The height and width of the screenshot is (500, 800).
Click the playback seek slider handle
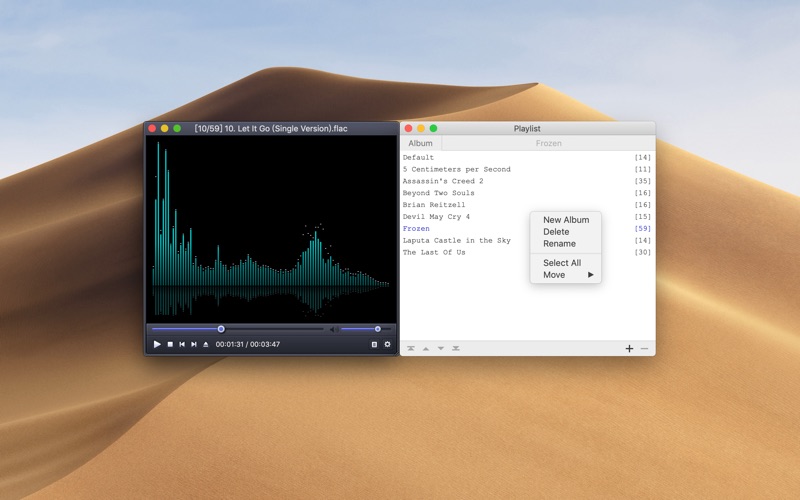[x=221, y=329]
